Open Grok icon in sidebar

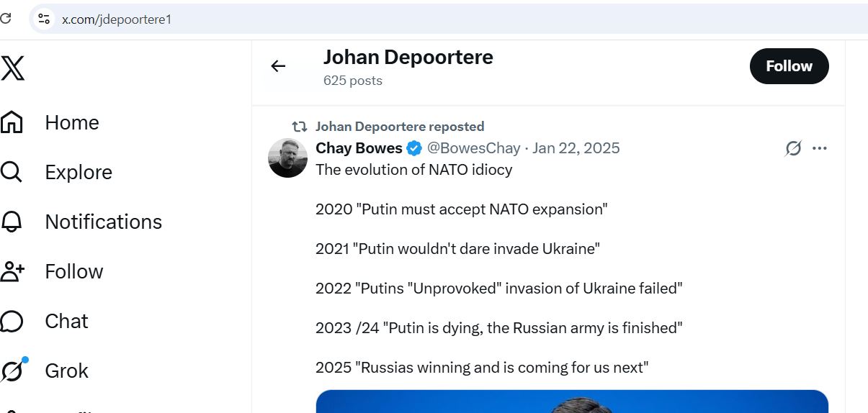(x=13, y=371)
